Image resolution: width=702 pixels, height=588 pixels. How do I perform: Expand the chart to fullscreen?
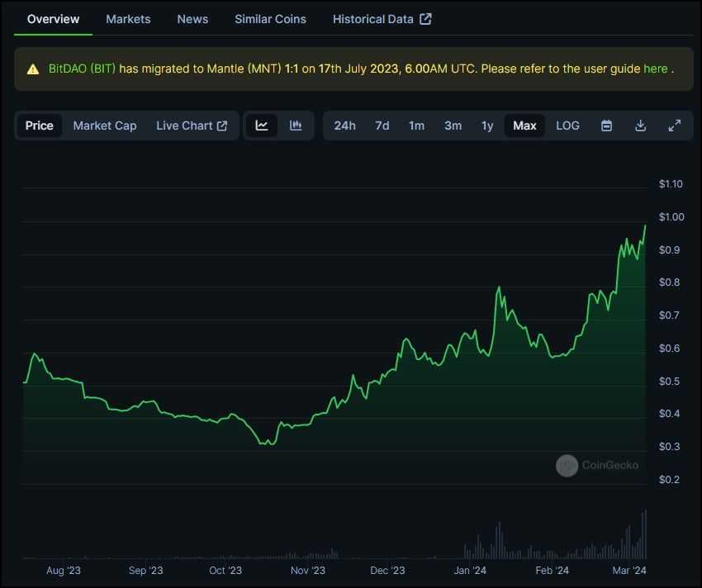click(675, 125)
